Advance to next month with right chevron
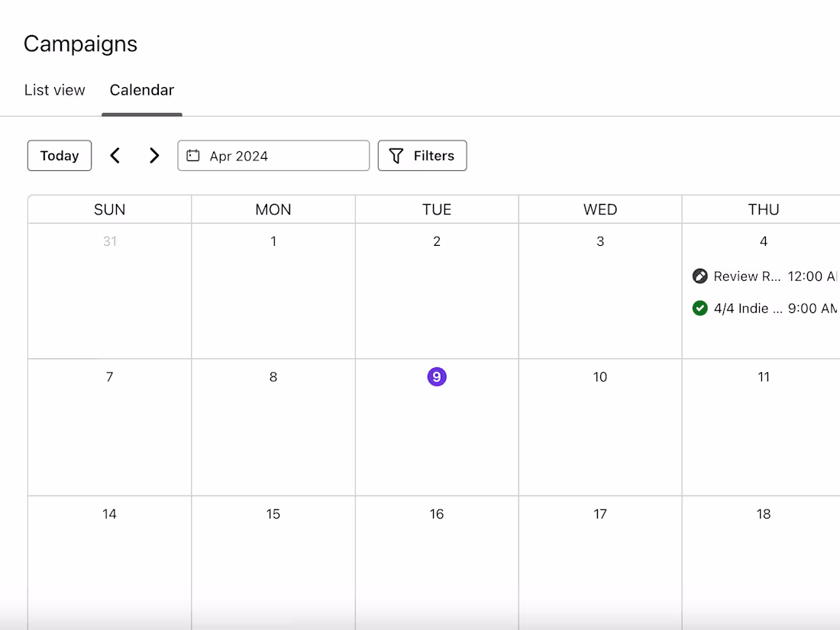Viewport: 840px width, 630px height. [154, 156]
